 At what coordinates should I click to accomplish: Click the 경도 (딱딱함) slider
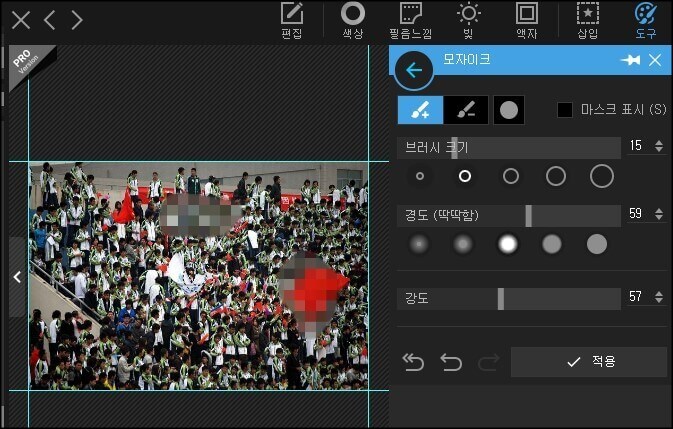[x=509, y=215]
